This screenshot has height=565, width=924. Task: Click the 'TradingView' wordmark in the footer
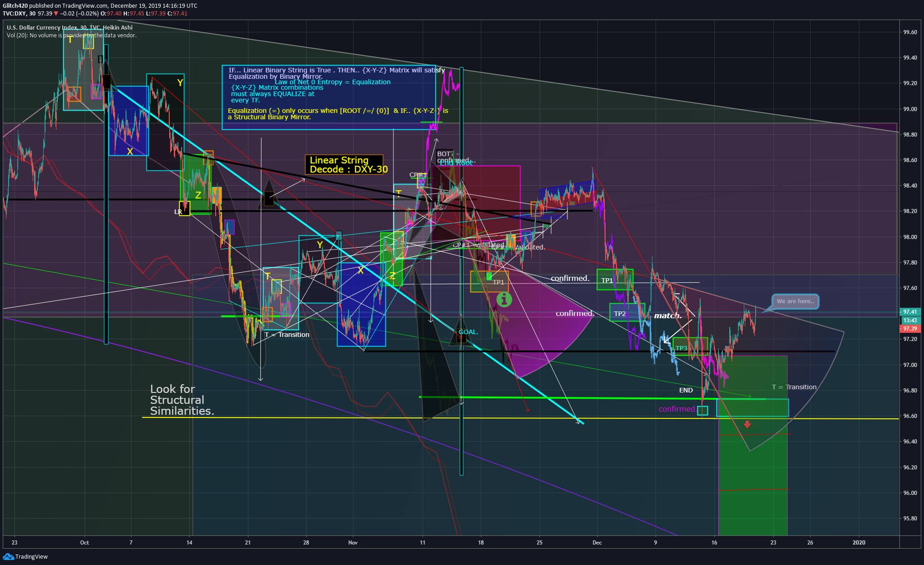[31, 556]
